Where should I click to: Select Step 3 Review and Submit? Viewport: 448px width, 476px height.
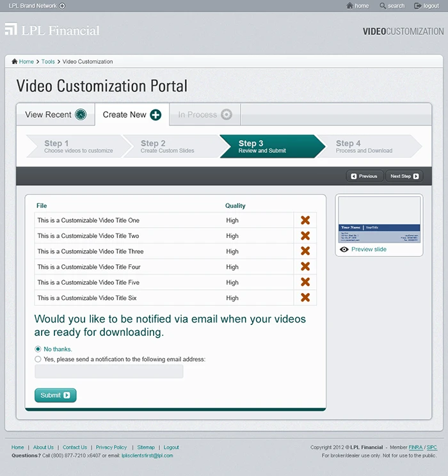click(x=272, y=147)
